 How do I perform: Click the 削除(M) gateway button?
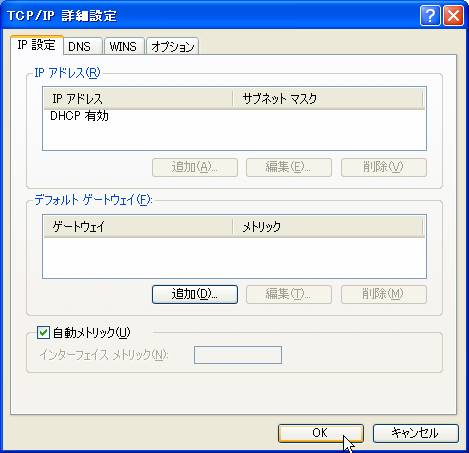(x=384, y=294)
